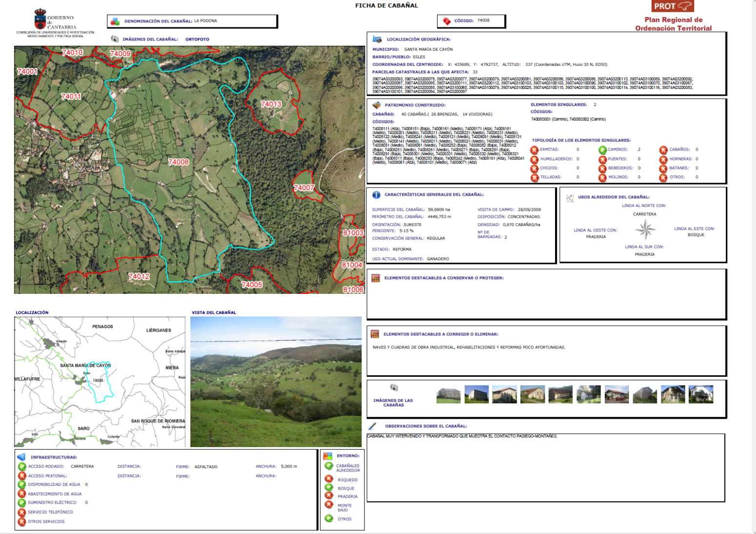Click the red cross for Abastecimiento de agua
Viewport: 756px width, 534px height.
tap(22, 494)
